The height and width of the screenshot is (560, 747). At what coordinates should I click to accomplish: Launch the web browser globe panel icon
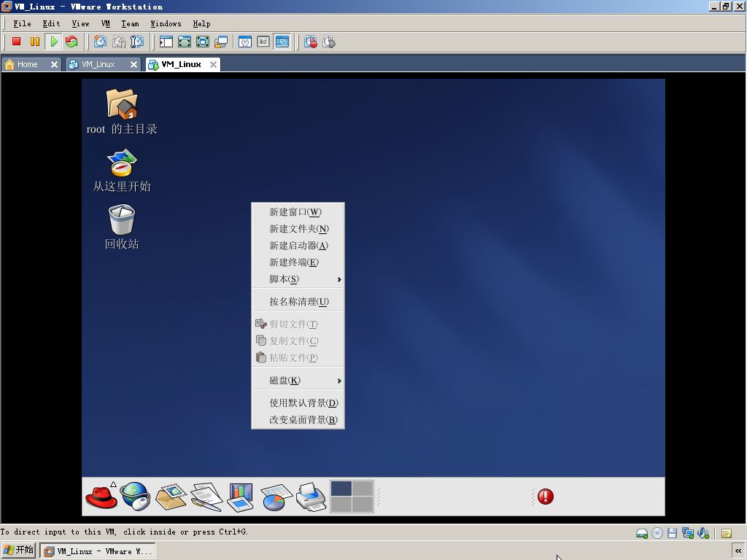135,497
